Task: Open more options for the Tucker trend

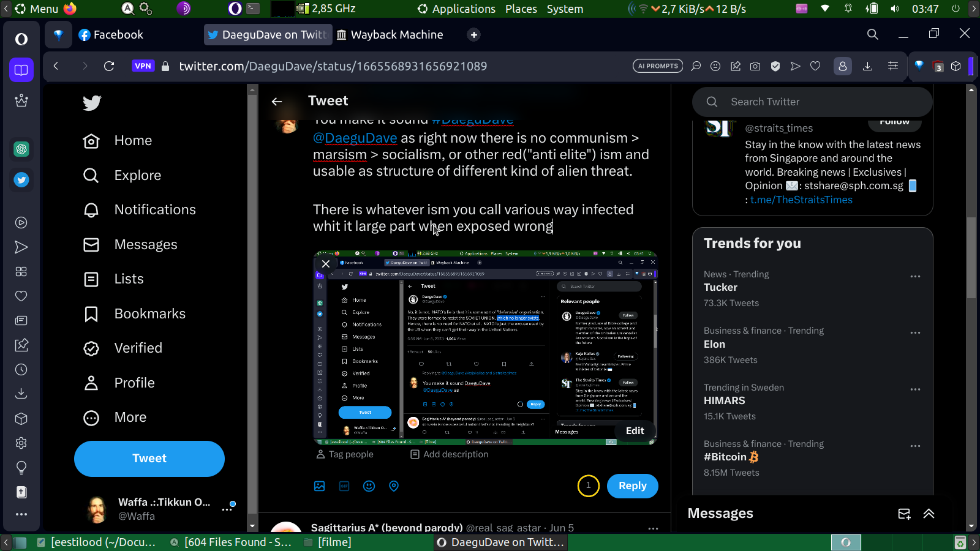Action: [x=915, y=277]
